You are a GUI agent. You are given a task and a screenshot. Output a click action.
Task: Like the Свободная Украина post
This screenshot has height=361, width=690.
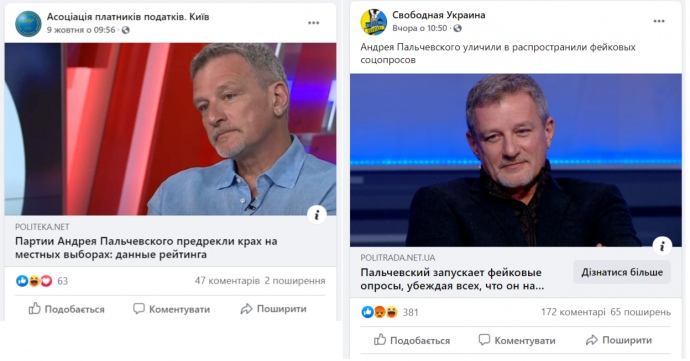[x=412, y=340]
